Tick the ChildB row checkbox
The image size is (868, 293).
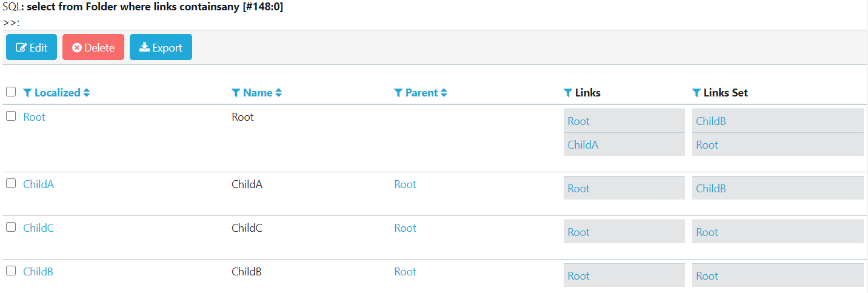[x=11, y=271]
